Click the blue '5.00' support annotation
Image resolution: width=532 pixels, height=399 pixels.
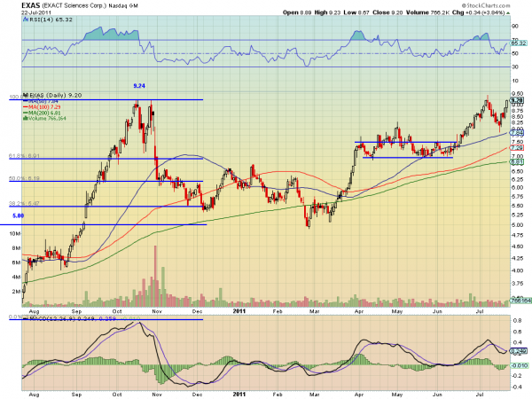tap(19, 215)
